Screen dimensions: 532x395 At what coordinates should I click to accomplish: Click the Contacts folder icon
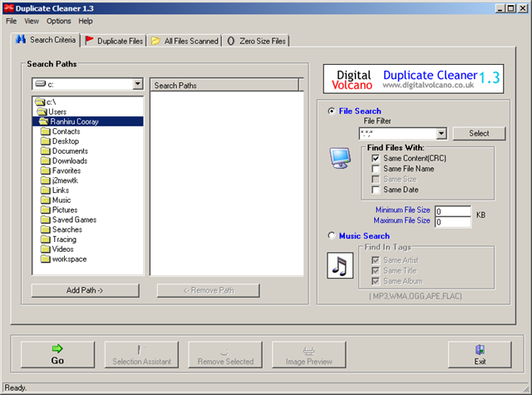pyautogui.click(x=45, y=131)
